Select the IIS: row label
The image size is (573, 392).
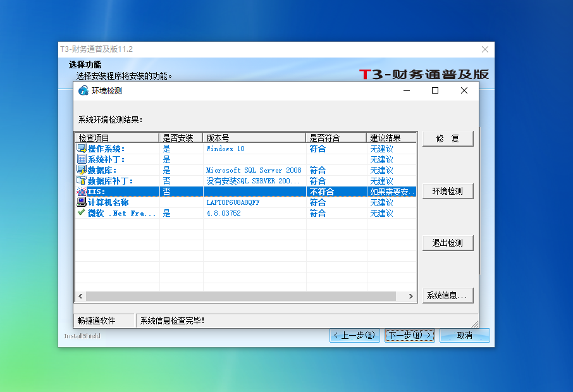(96, 192)
